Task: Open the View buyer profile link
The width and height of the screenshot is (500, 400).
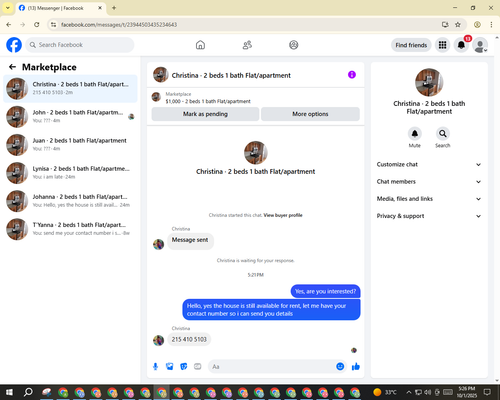Action: (x=283, y=215)
